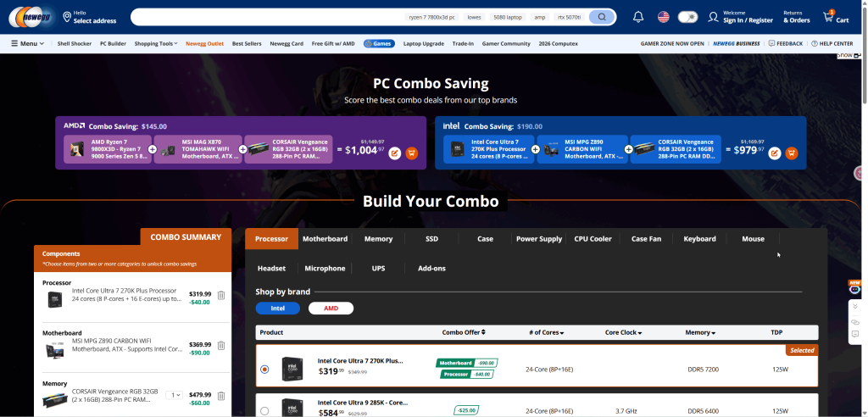Open the Menu dropdown
The image size is (868, 417).
pos(28,44)
